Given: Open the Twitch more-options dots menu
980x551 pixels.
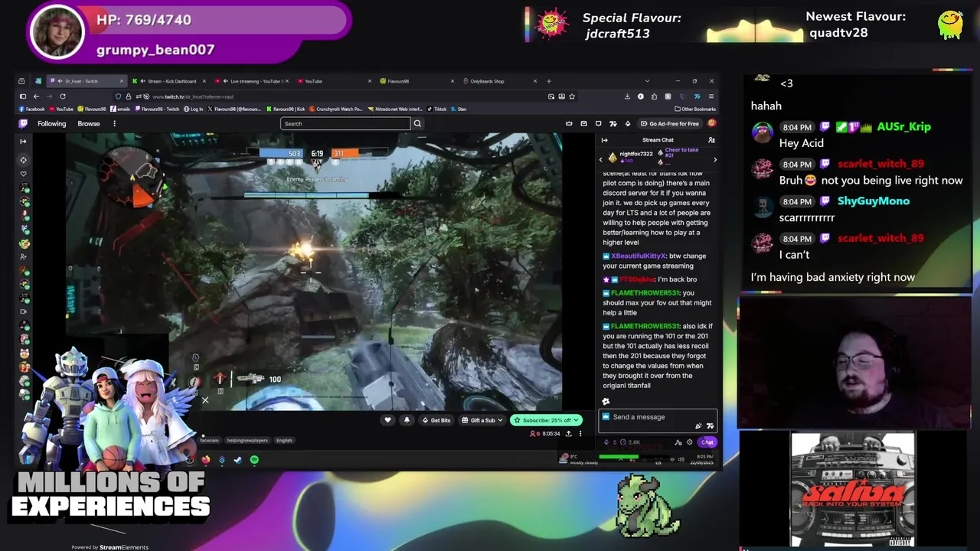Looking at the screenshot, I should coord(114,123).
